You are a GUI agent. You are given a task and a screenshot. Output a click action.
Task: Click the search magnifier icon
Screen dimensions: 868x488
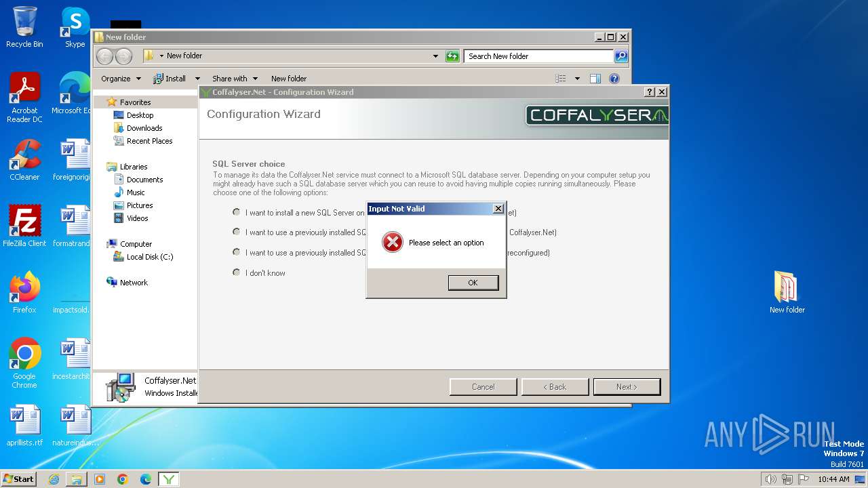coord(621,56)
